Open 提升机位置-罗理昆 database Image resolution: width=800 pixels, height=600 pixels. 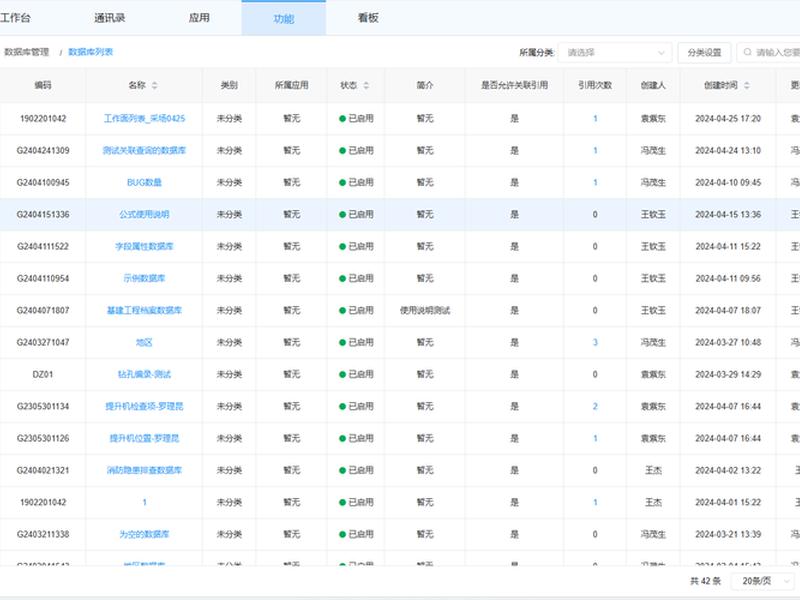[x=144, y=438]
